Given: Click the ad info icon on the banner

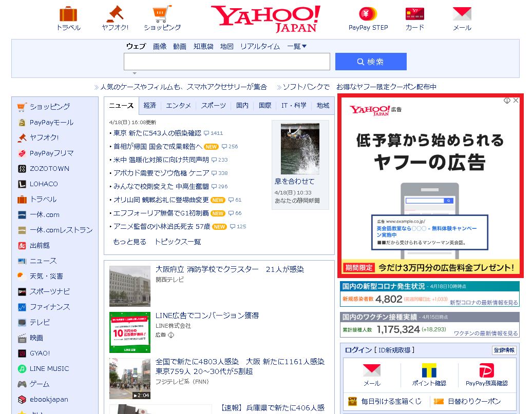Looking at the screenshot, I should [507, 101].
